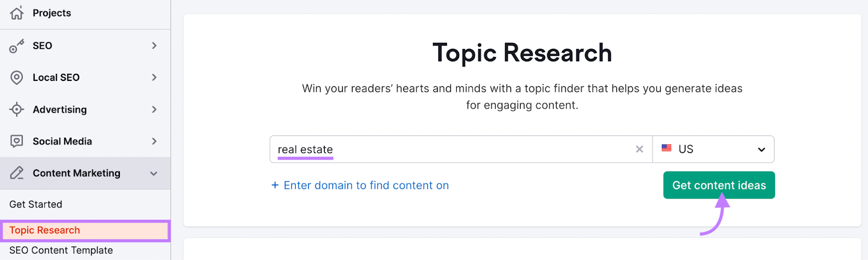This screenshot has height=260, width=868.
Task: Select SEO Content Template menu item
Action: pyautogui.click(x=61, y=250)
